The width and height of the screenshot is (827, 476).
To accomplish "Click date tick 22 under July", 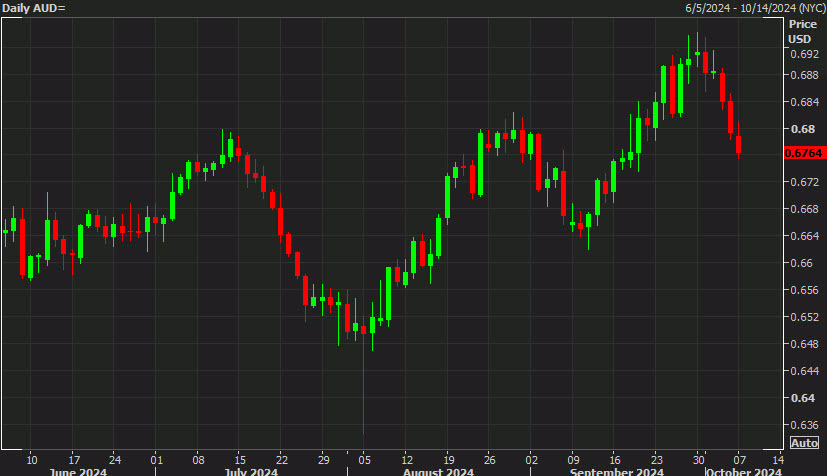I will pyautogui.click(x=282, y=460).
